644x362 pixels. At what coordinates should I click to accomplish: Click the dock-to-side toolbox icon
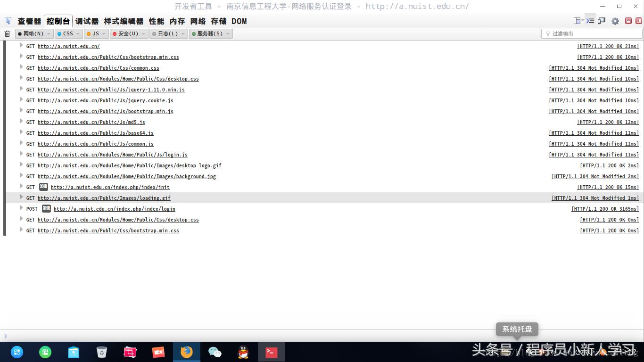(x=577, y=21)
